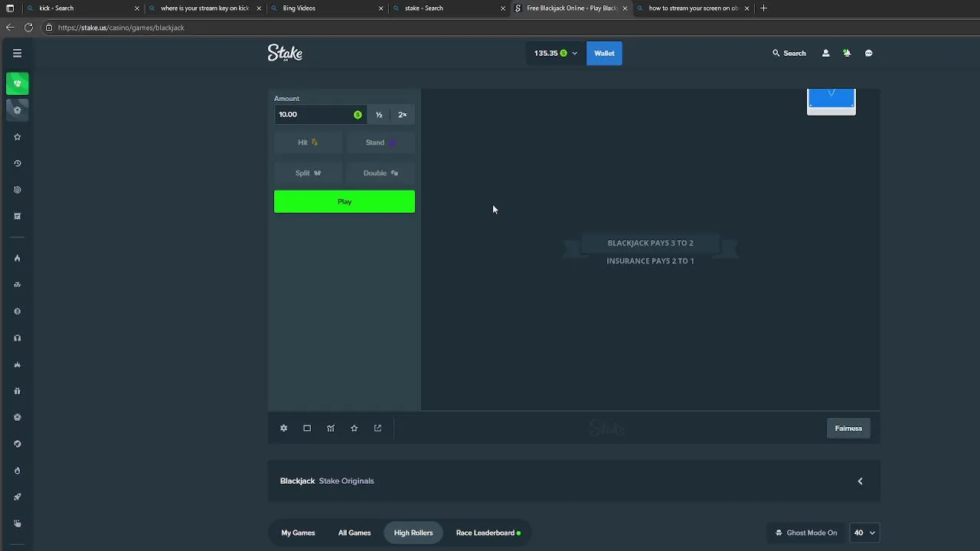Screen dimensions: 980x551
Task: Go back with the browser back arrow
Action: click(10, 28)
